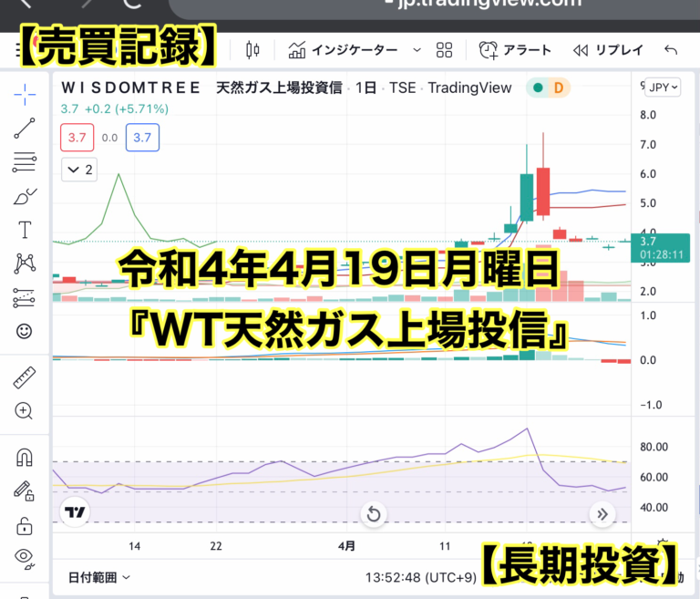Collapse the indicator legend showing 2
Screen dimensions: 700x599
pyautogui.click(x=79, y=170)
